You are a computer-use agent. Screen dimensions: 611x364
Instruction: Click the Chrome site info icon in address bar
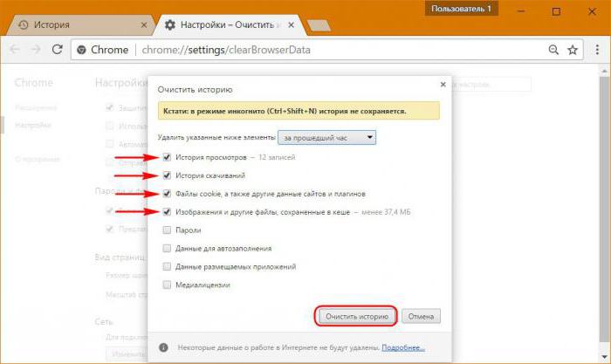pyautogui.click(x=81, y=50)
